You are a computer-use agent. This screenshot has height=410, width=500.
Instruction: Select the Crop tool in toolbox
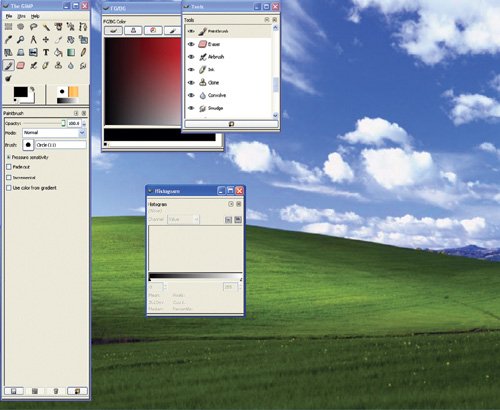pos(58,40)
